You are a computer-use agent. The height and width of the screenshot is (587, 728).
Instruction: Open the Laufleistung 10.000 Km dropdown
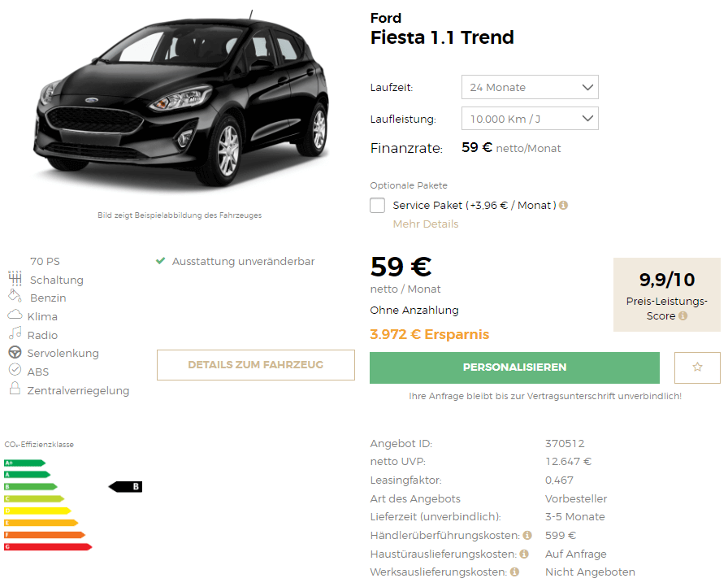click(x=530, y=119)
